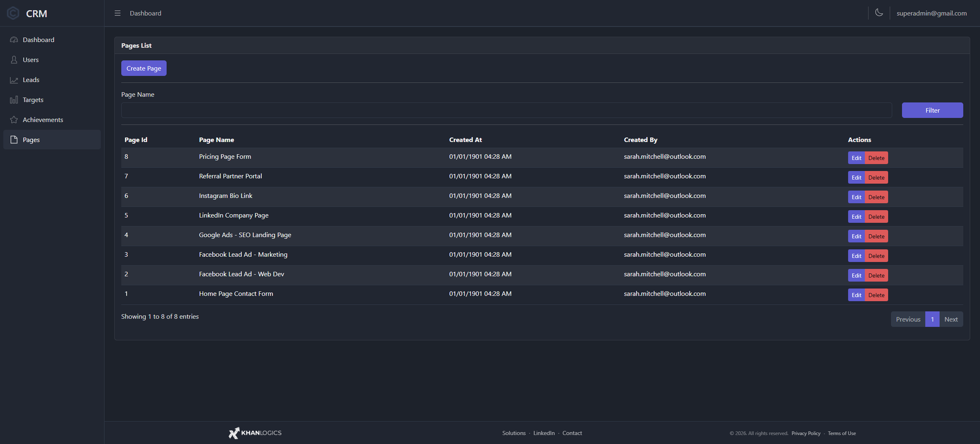Edit the Referral Partner Portal page

pos(856,178)
